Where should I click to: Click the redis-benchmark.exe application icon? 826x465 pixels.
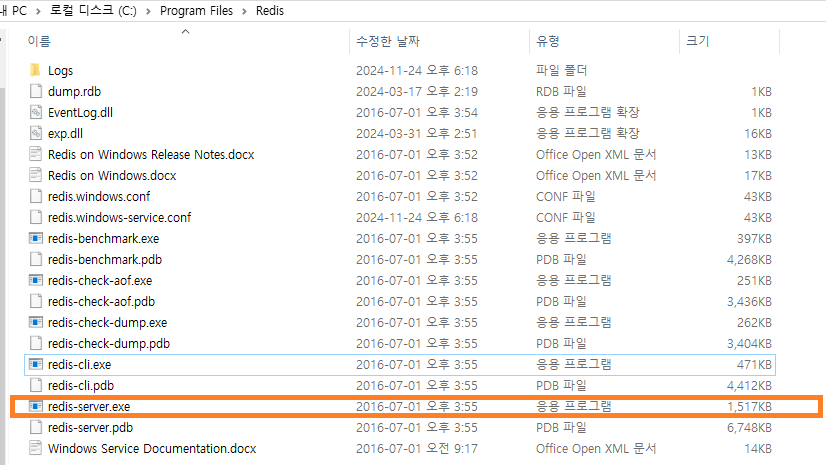click(35, 239)
